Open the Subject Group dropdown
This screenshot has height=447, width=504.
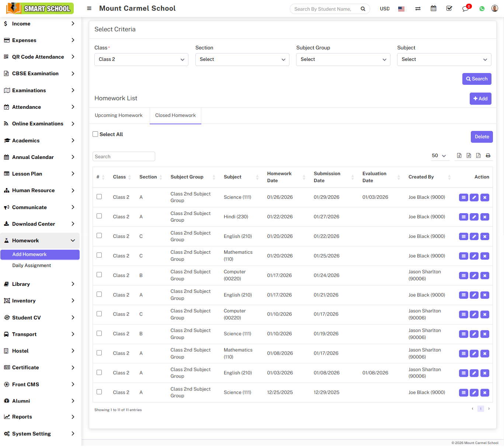click(x=343, y=59)
